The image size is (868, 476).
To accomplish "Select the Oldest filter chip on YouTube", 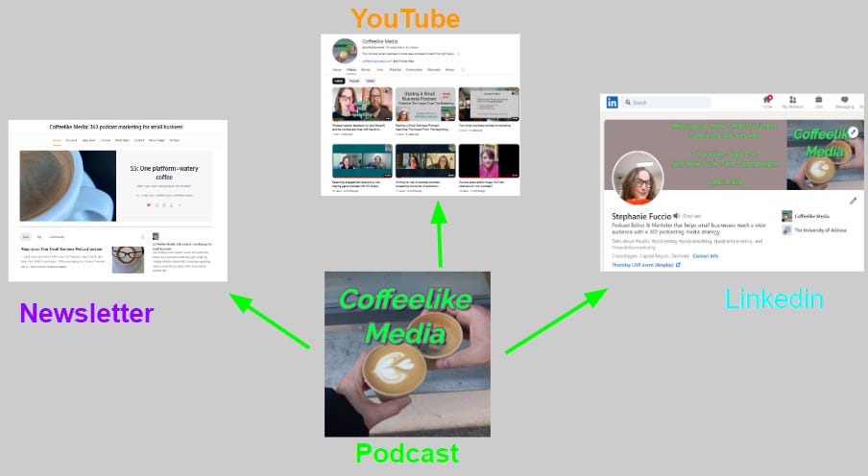I will (371, 81).
